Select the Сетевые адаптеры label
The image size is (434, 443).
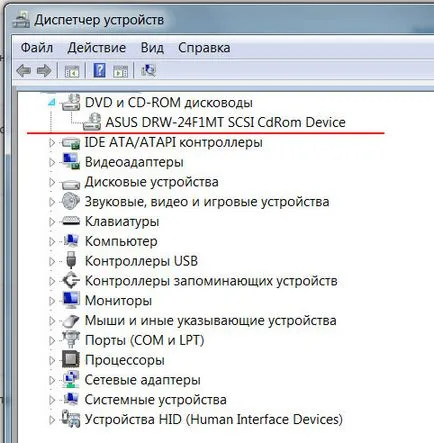tap(143, 380)
